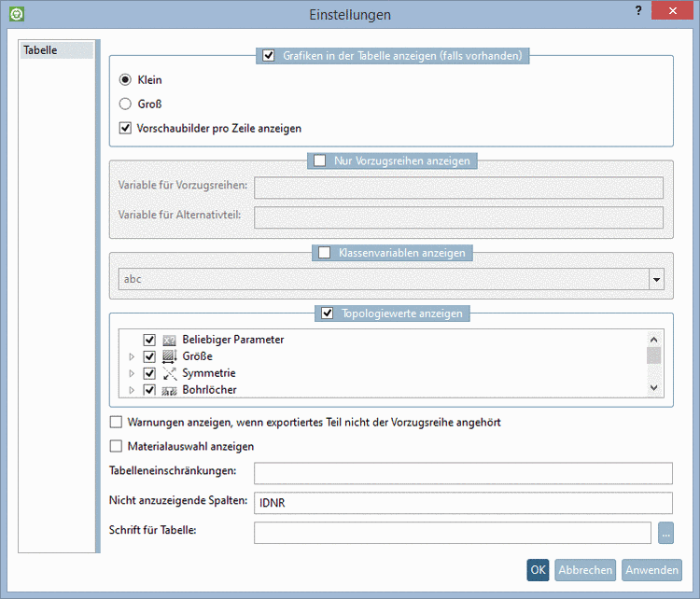Select the Symmetrie row label

(209, 372)
